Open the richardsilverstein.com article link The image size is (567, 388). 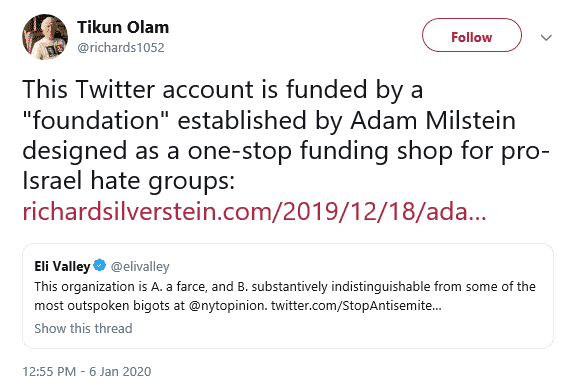click(x=254, y=212)
